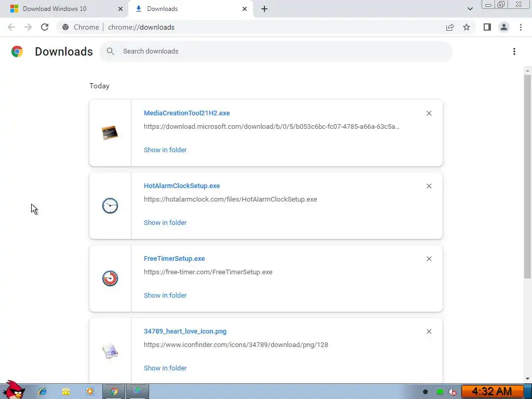Open a new tab with the plus button
This screenshot has height=399, width=532.
(264, 9)
